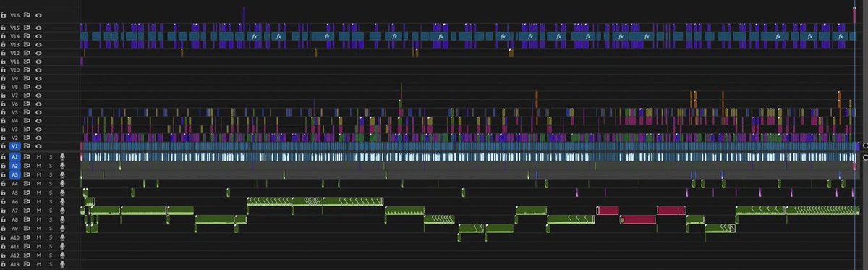Mute audio track A4
This screenshot has height=270, width=868.
38,183
